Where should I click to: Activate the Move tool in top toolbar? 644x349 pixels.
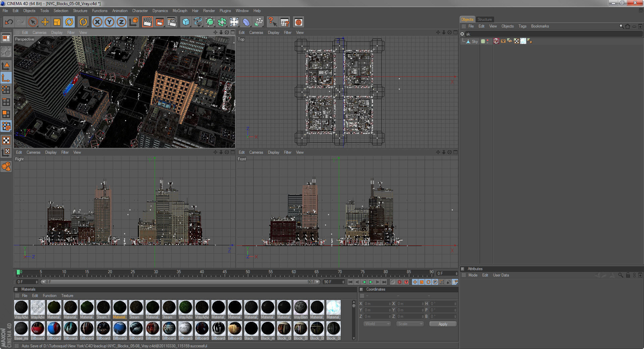(45, 22)
